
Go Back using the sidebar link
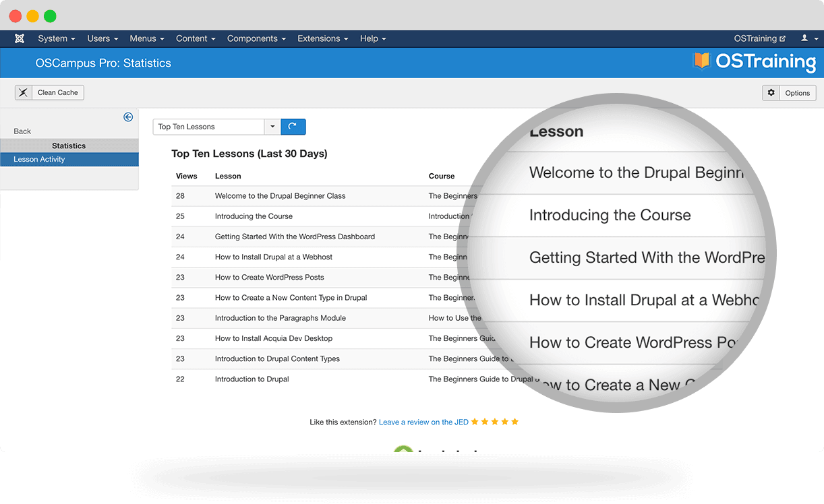click(x=22, y=131)
